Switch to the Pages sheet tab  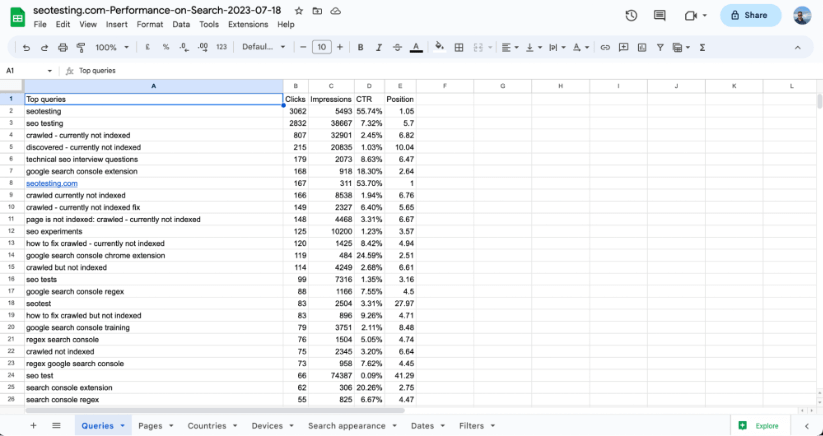[x=155, y=426]
